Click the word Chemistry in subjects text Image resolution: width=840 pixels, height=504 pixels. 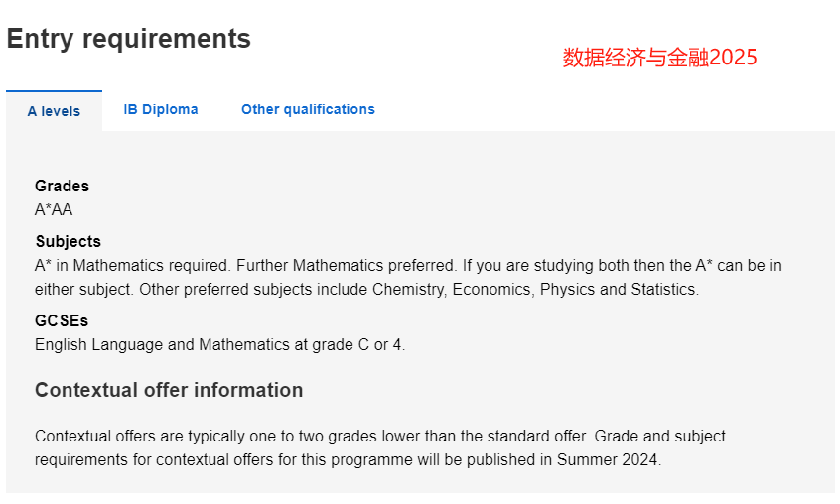tap(409, 290)
